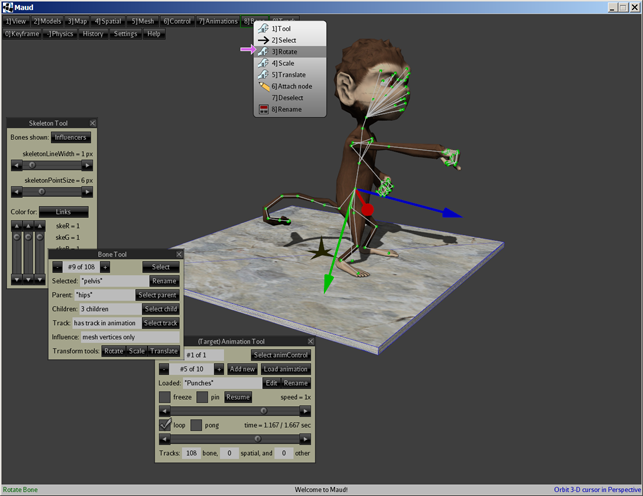Decrease skeletonPointSize with left arrow

16,191
